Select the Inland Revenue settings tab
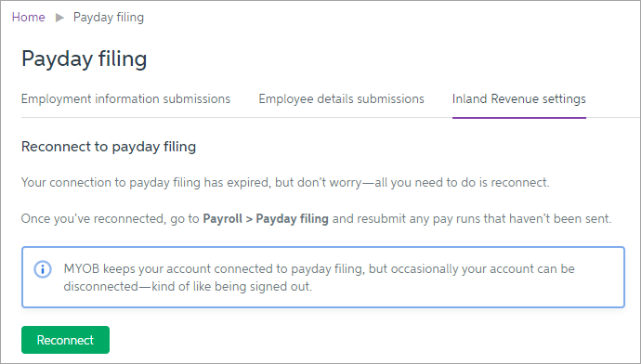 pos(518,99)
